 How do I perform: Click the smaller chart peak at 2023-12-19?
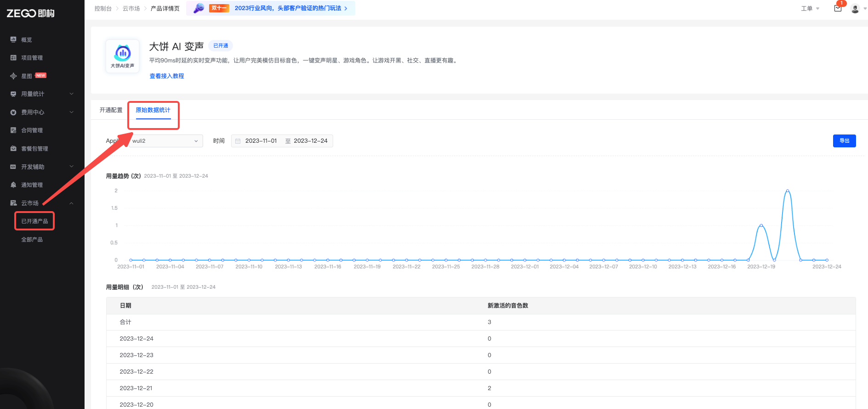pyautogui.click(x=761, y=225)
